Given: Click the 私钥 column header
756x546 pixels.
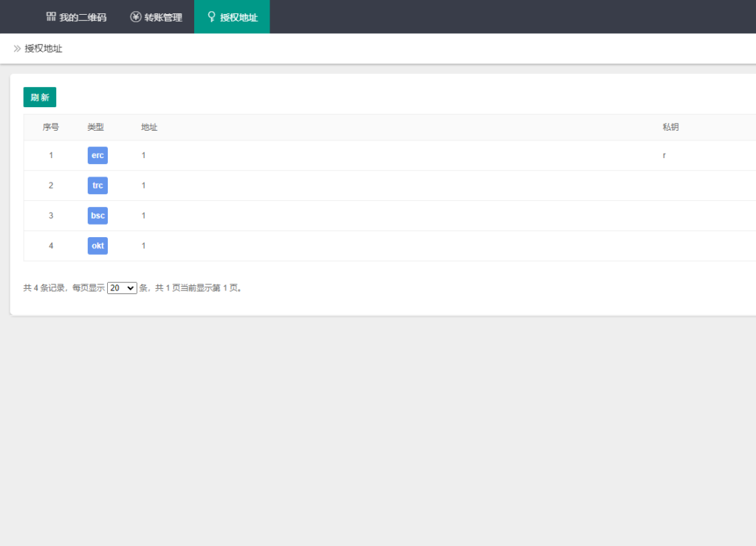Looking at the screenshot, I should pos(670,127).
